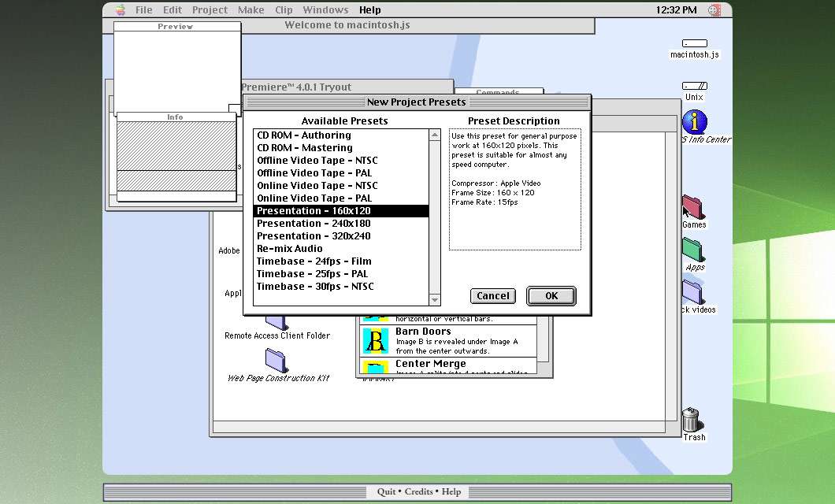Open the File menu
Image resolution: width=835 pixels, height=504 pixels.
(144, 9)
